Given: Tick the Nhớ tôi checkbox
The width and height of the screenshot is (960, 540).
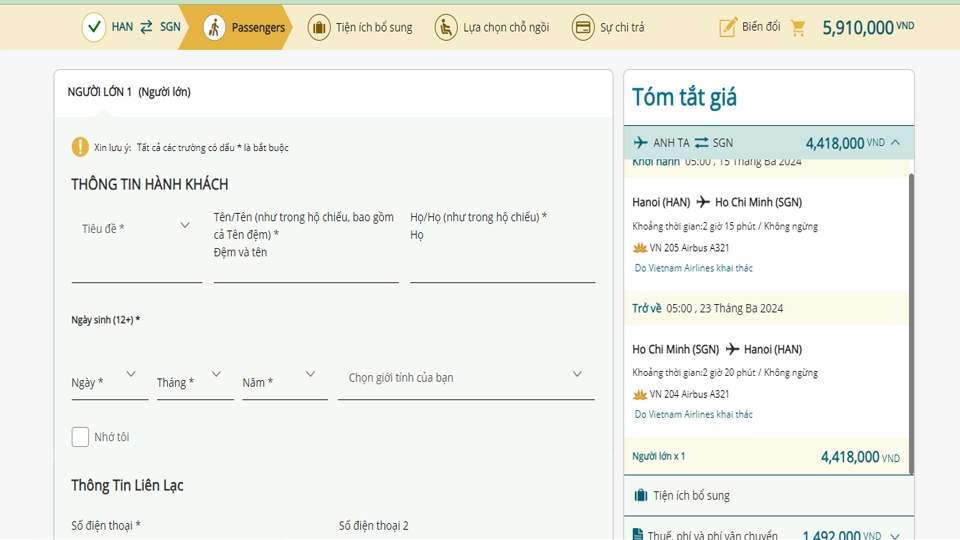Looking at the screenshot, I should click(80, 437).
